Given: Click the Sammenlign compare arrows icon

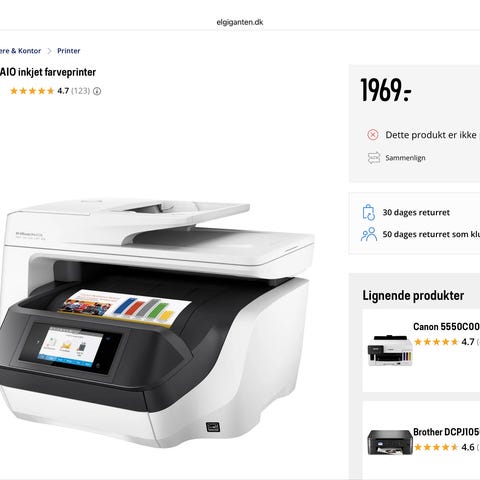Looking at the screenshot, I should coord(374,158).
